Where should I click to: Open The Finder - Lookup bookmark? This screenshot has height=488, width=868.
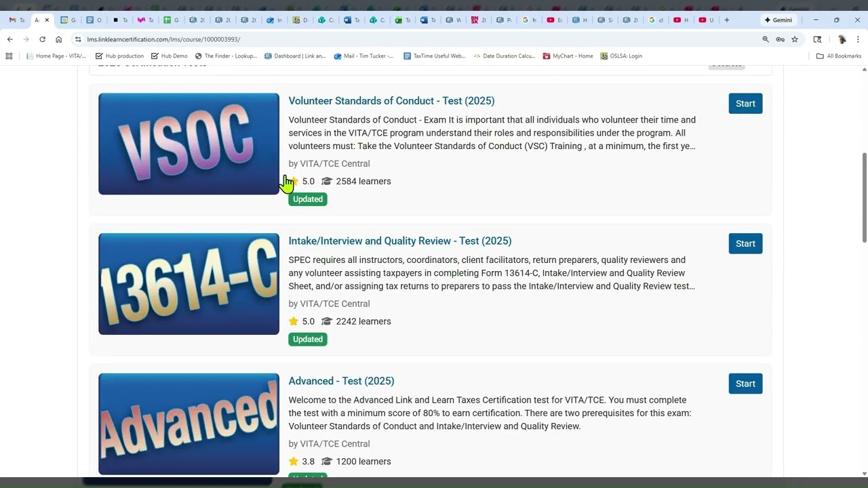point(226,56)
